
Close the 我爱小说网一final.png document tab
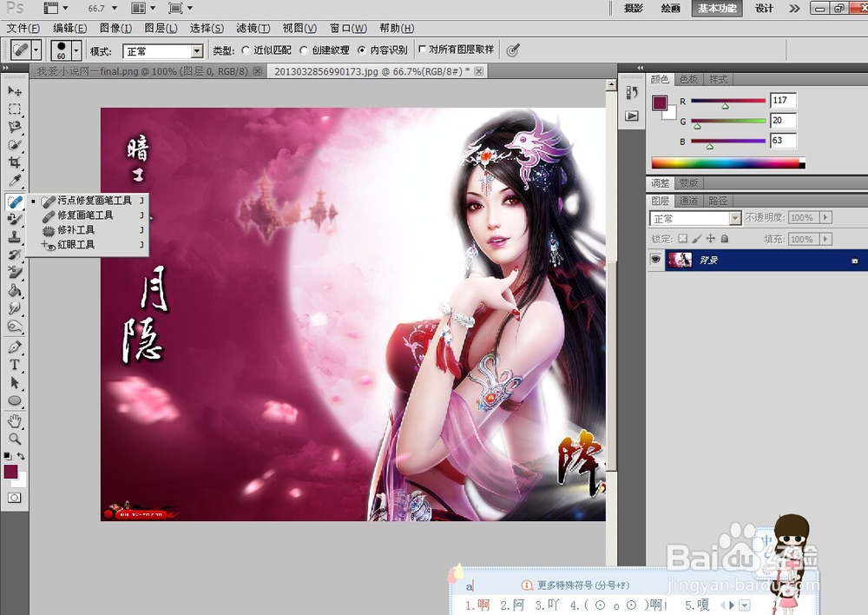coord(258,71)
